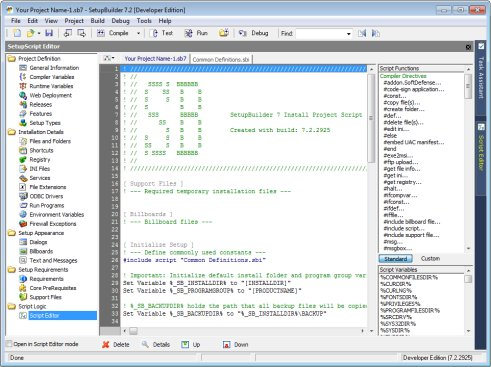Screen dimensions: 491x367
Task: Select Requirements tree item
Action: click(x=46, y=279)
